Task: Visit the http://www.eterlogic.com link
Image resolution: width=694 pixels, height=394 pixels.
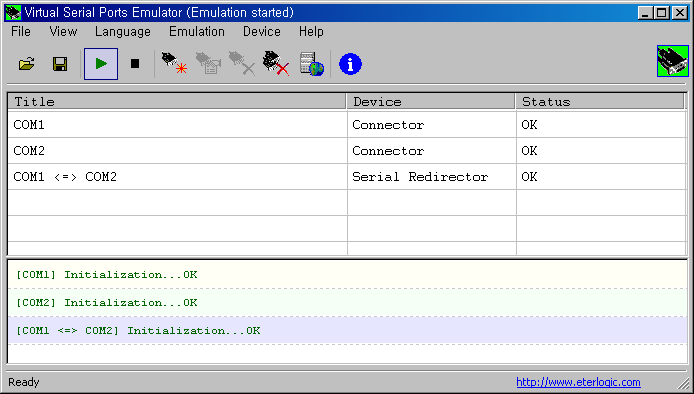Action: (578, 382)
